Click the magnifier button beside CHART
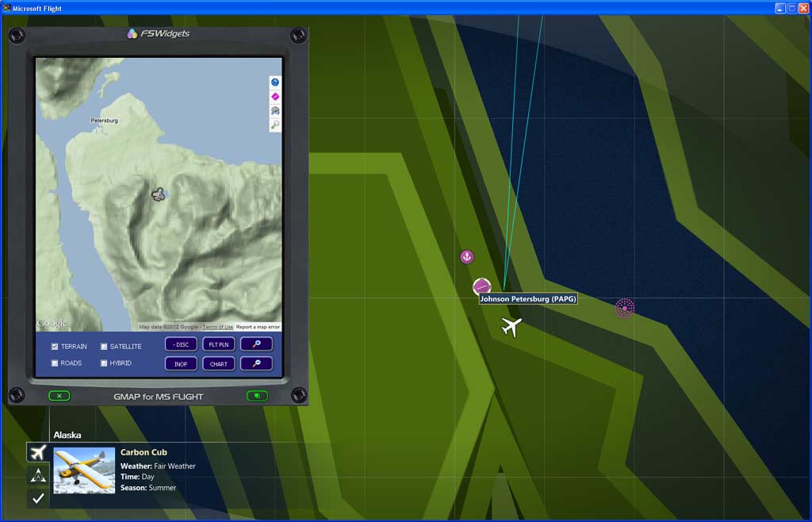This screenshot has width=812, height=522. (256, 363)
